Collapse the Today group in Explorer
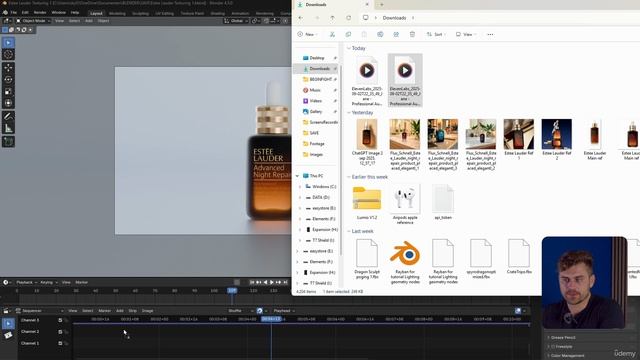This screenshot has width=640, height=360. coord(349,48)
